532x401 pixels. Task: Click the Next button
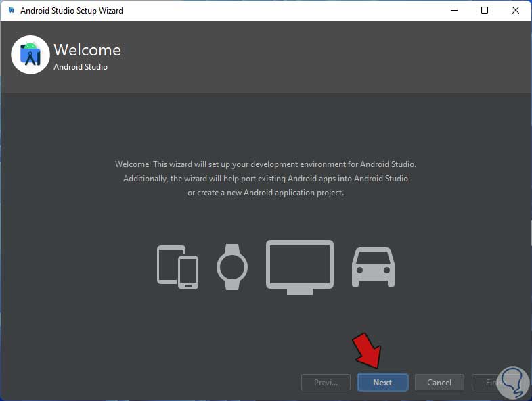click(x=382, y=382)
